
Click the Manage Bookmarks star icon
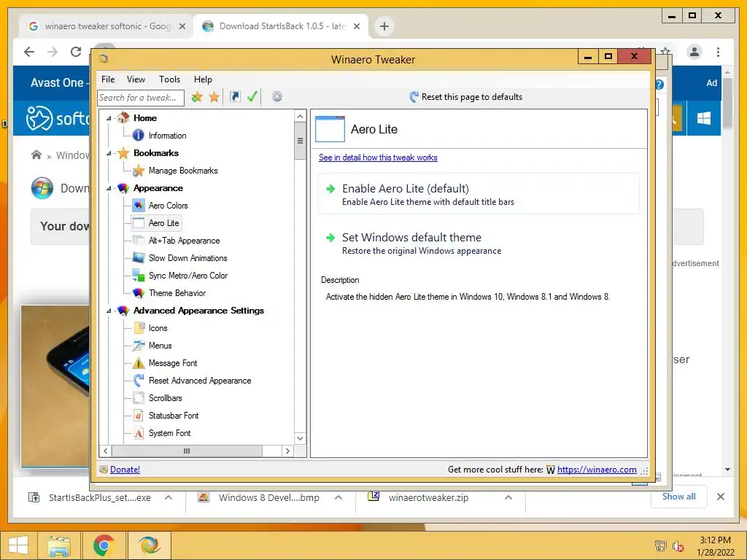coord(138,171)
